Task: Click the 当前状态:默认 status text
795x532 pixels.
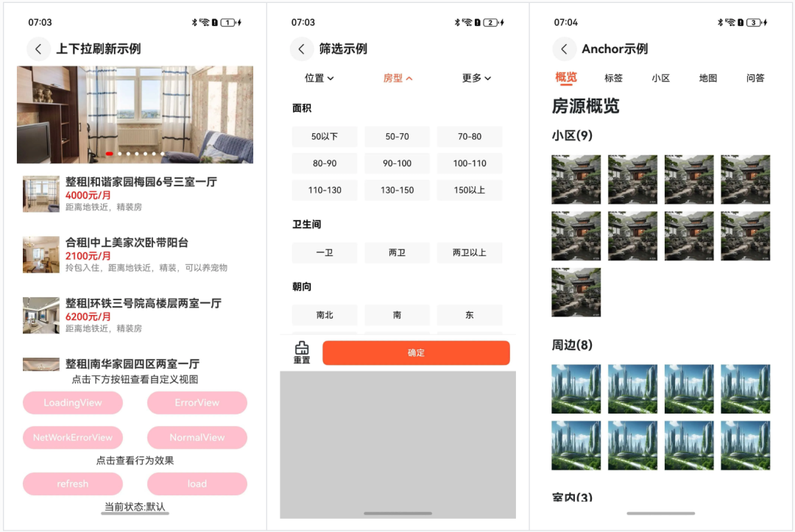Action: click(135, 507)
